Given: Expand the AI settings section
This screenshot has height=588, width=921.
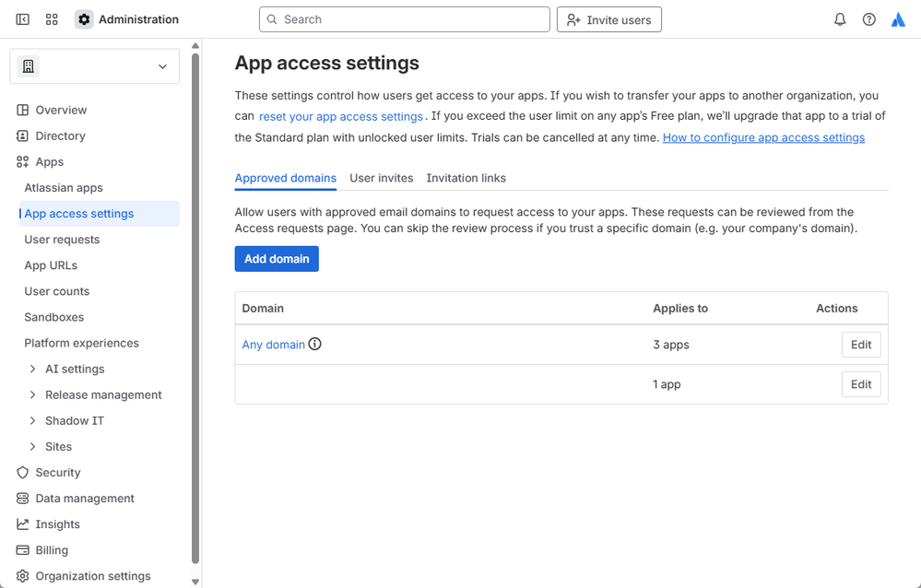Looking at the screenshot, I should [33, 370].
